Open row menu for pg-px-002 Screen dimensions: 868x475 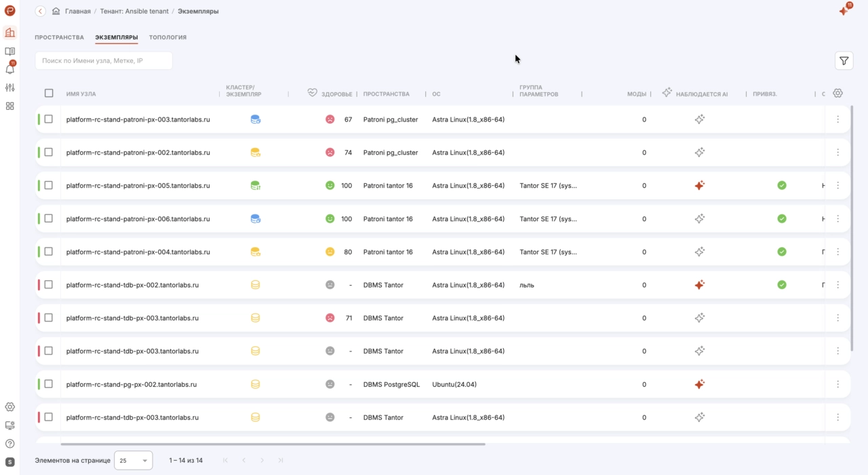[837, 384]
